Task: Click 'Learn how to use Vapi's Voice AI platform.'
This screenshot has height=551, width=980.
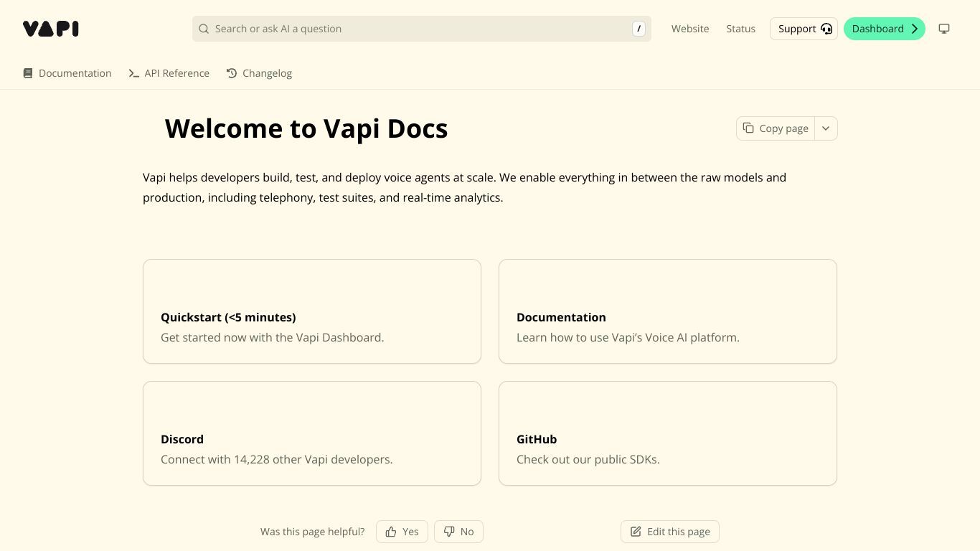Action: click(x=628, y=337)
